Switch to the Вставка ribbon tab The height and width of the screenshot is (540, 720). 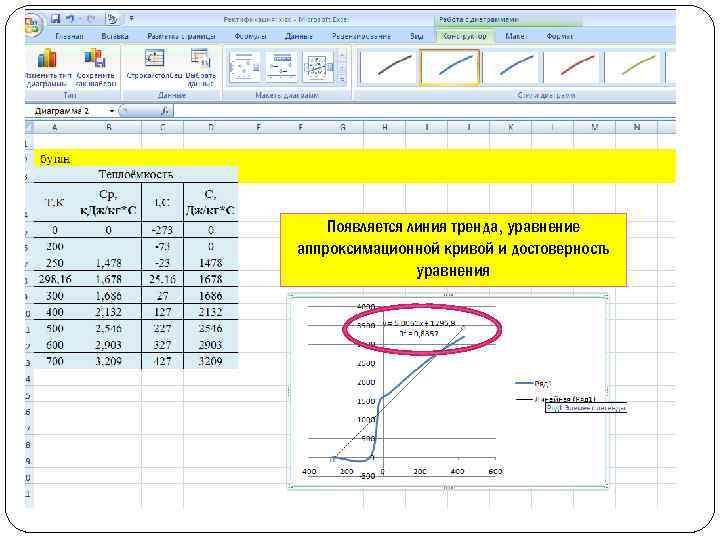pyautogui.click(x=114, y=36)
